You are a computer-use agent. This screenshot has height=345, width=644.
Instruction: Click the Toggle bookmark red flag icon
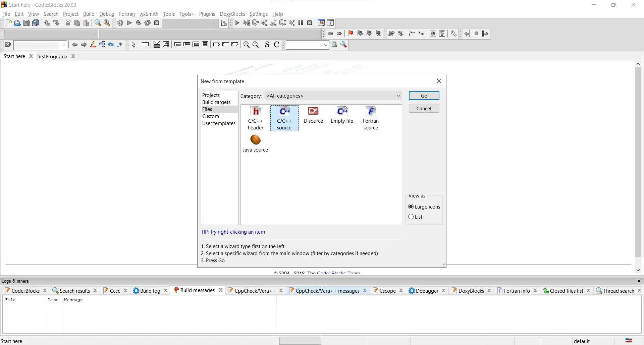[x=351, y=34]
